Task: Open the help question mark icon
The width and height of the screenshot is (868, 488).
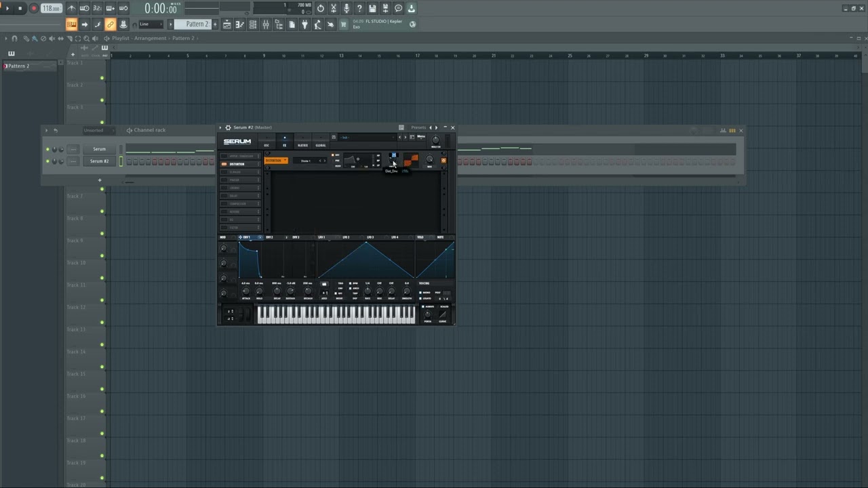Action: [x=359, y=8]
